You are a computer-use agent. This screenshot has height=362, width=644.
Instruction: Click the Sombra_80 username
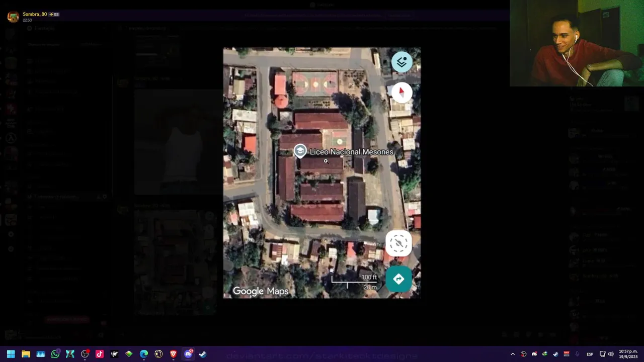(x=35, y=14)
